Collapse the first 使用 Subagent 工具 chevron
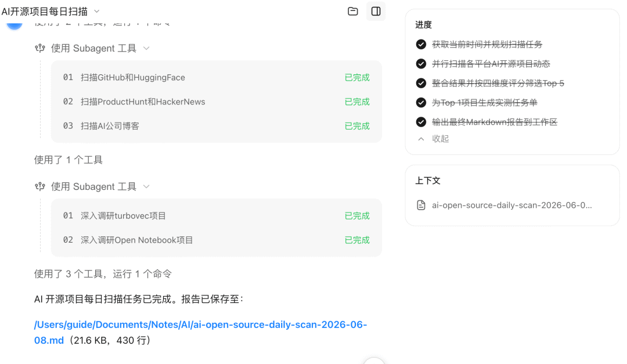This screenshot has width=627, height=364. coord(146,48)
